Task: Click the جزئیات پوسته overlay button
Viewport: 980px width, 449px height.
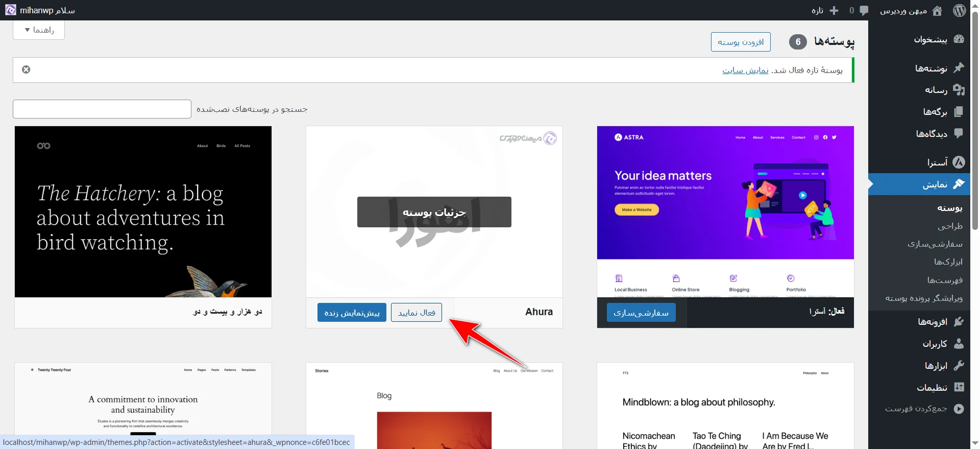Action: 434,212
